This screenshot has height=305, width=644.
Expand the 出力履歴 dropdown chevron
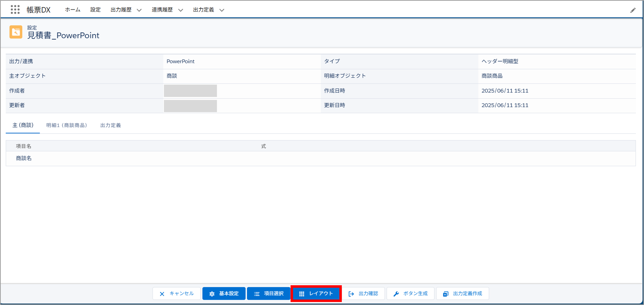point(139,10)
